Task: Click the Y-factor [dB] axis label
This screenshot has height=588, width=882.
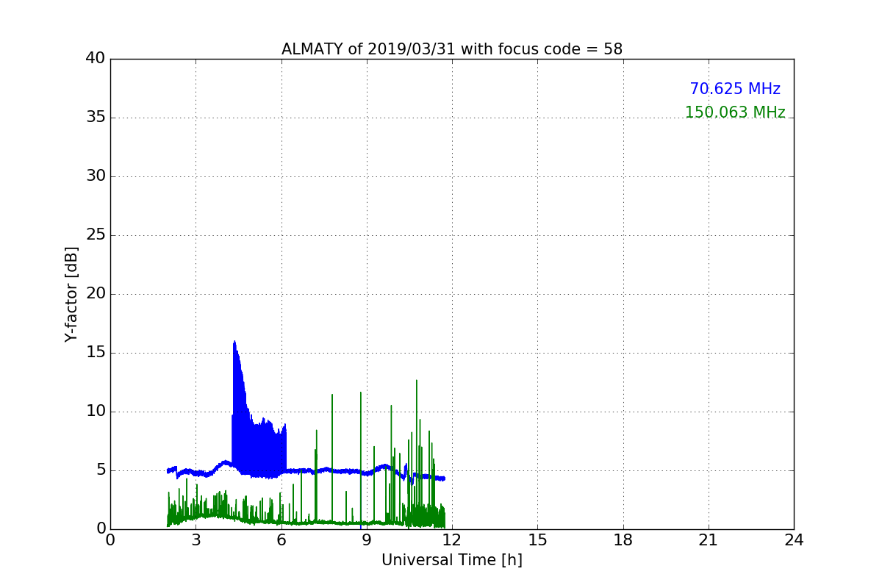Action: tap(71, 294)
